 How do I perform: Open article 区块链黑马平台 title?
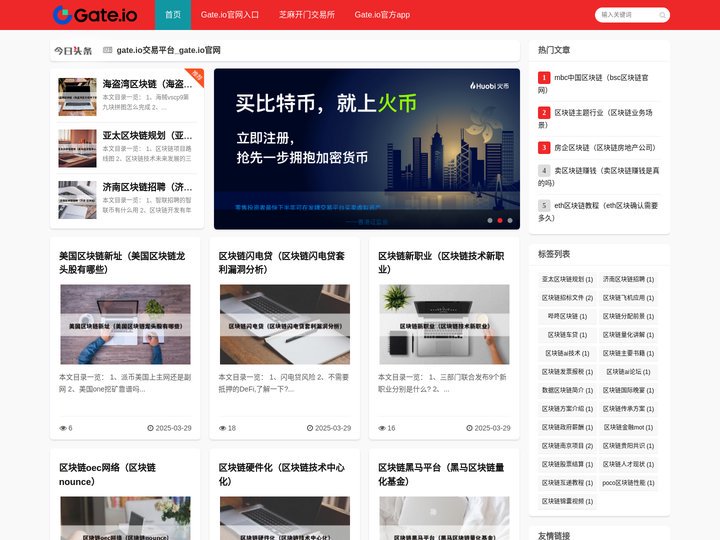pyautogui.click(x=441, y=474)
